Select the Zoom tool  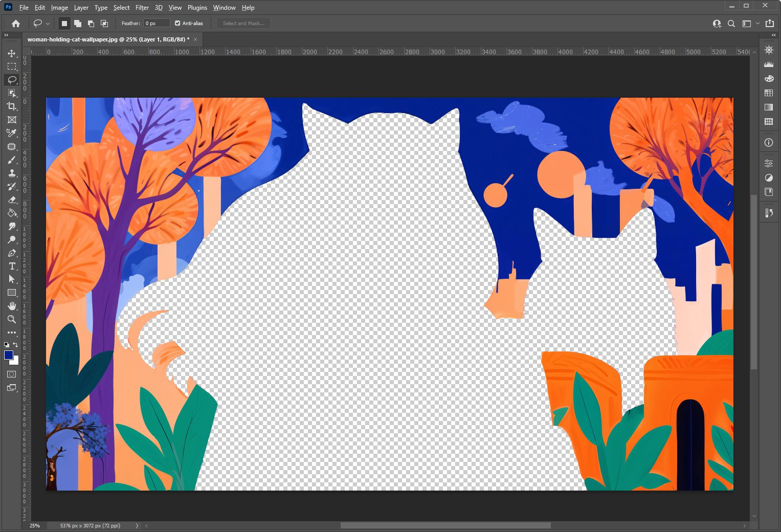coord(12,319)
